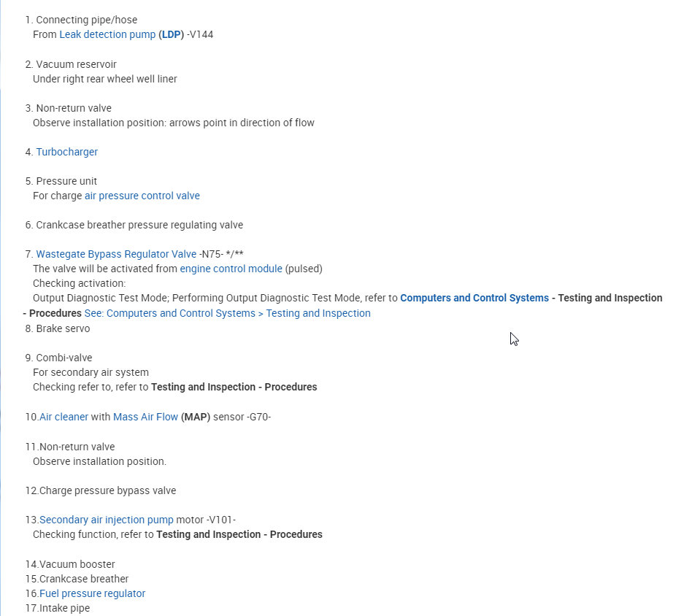Screen dimensions: 673x616
Task: Open Wastegate Bypass Regulator Valve link
Action: tap(116, 254)
